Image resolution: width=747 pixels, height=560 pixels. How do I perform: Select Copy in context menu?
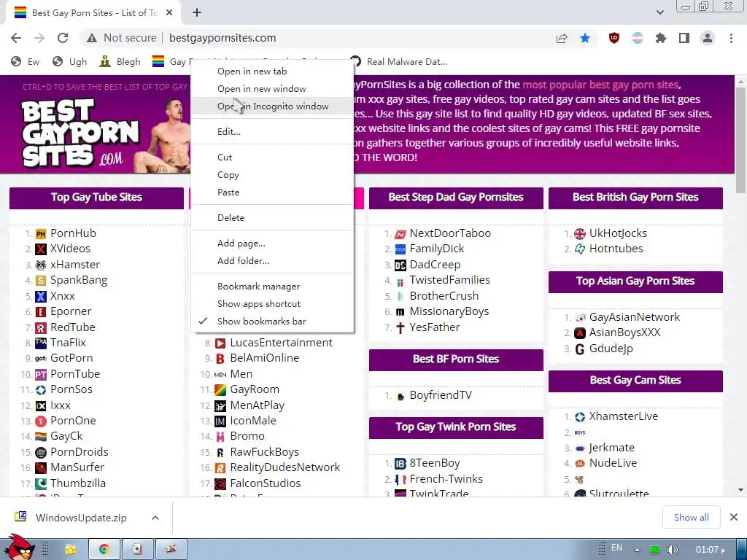[273, 175]
